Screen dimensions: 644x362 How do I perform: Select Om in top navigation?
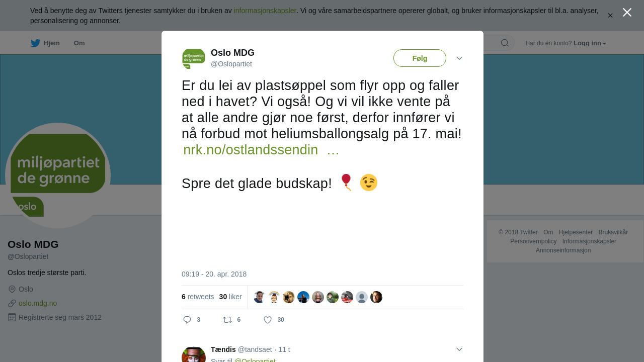click(79, 43)
